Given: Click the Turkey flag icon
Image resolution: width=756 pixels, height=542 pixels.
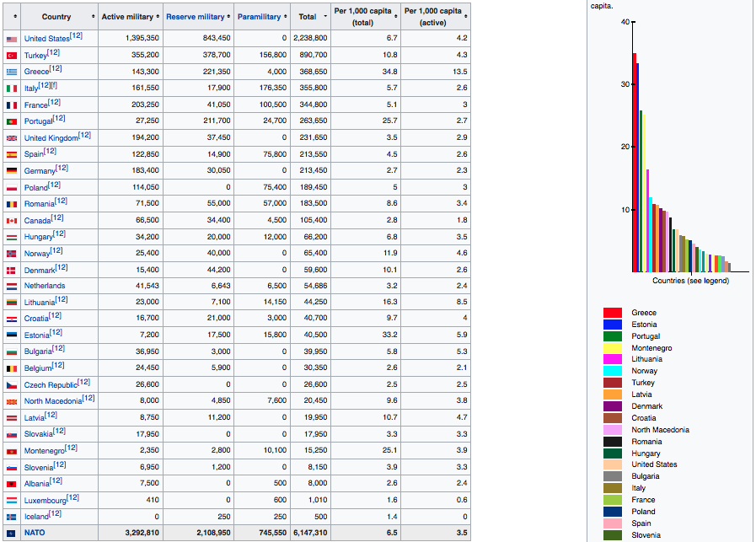Looking at the screenshot, I should [x=12, y=56].
